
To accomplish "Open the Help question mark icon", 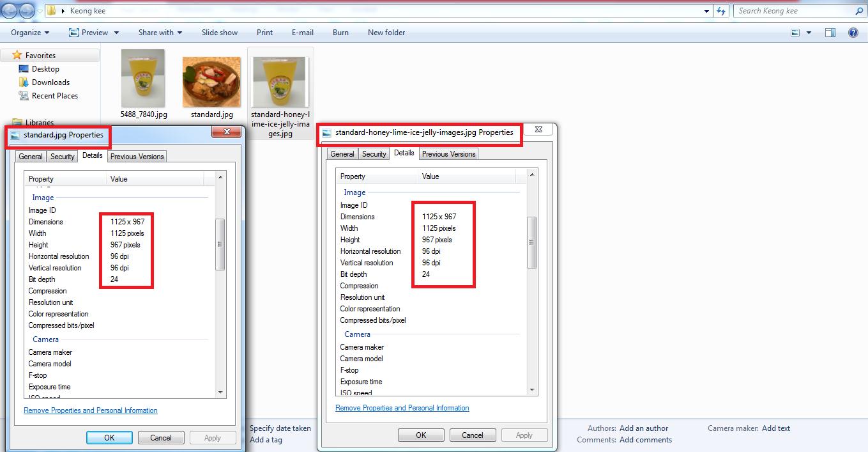I will (853, 33).
